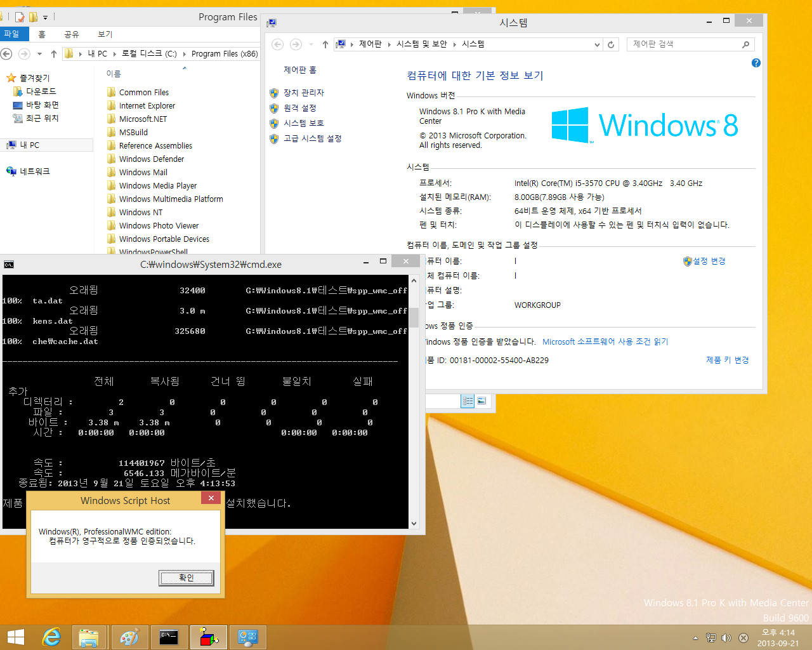The image size is (812, 650).
Task: Select Windows Multimedia Platform folder
Action: click(171, 199)
